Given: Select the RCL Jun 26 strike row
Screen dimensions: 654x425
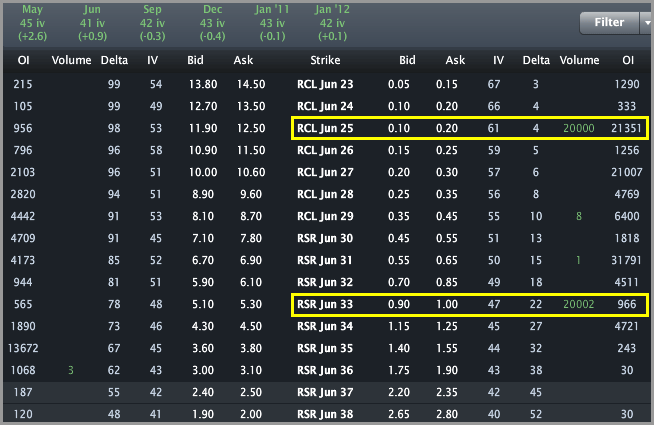Looking at the screenshot, I should point(325,150).
